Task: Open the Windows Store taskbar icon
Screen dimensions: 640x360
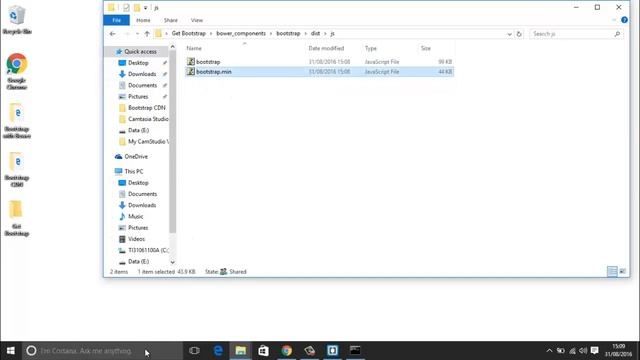Action: 263,351
